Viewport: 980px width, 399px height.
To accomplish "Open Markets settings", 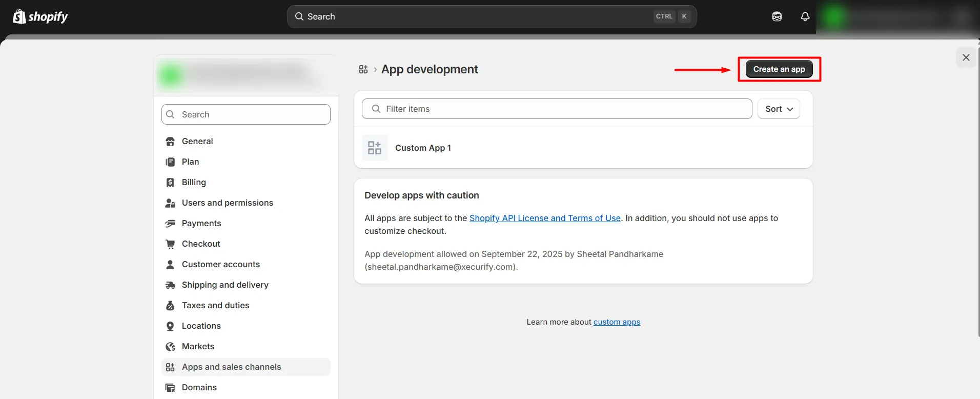I will coord(246,346).
